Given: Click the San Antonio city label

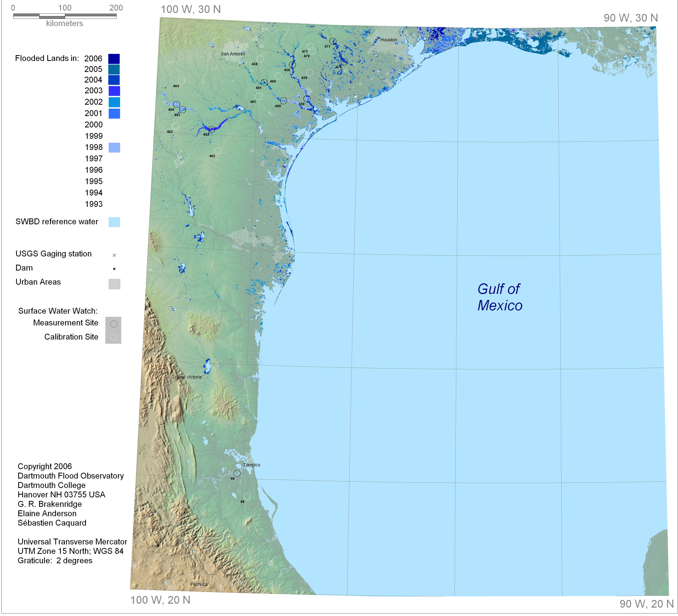Looking at the screenshot, I should 233,54.
